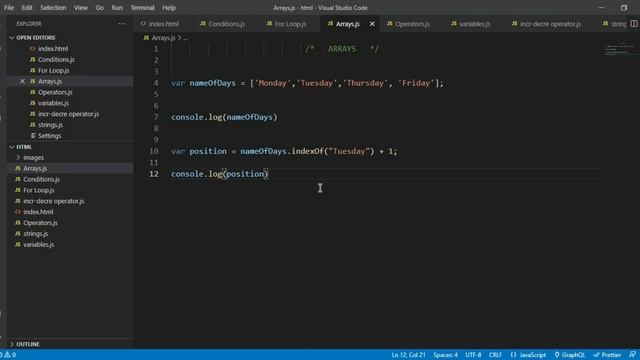Open the Edit menu
Viewport: 640px width, 360px height.
(27, 8)
